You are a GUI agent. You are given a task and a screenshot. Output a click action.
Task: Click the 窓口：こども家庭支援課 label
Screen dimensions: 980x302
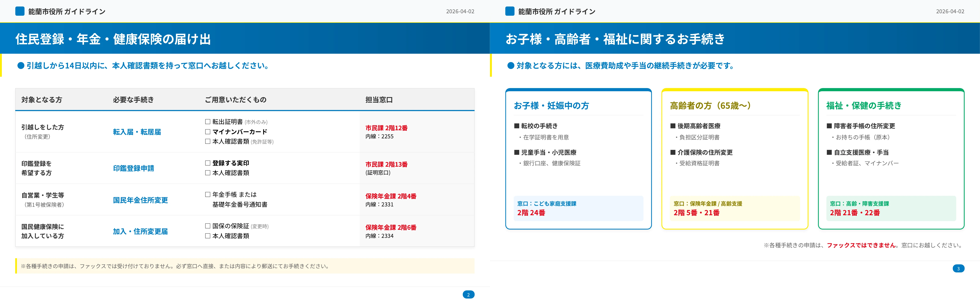coord(547,204)
